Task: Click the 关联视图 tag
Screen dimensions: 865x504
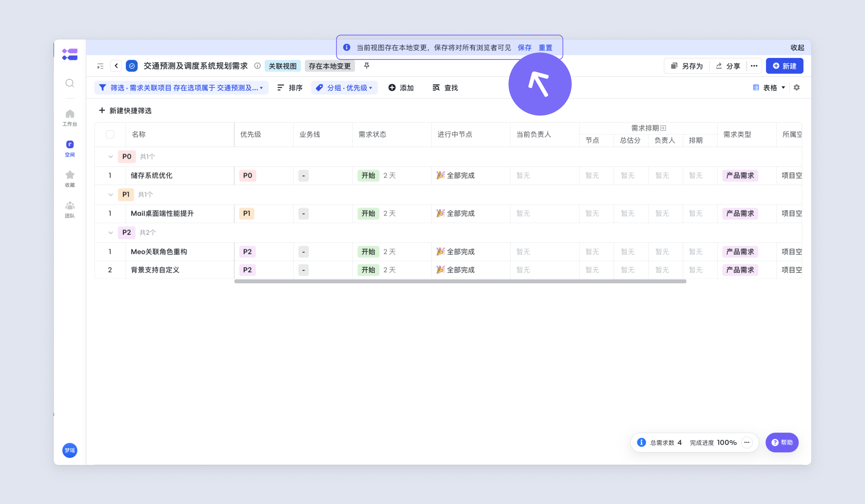Action: click(282, 66)
